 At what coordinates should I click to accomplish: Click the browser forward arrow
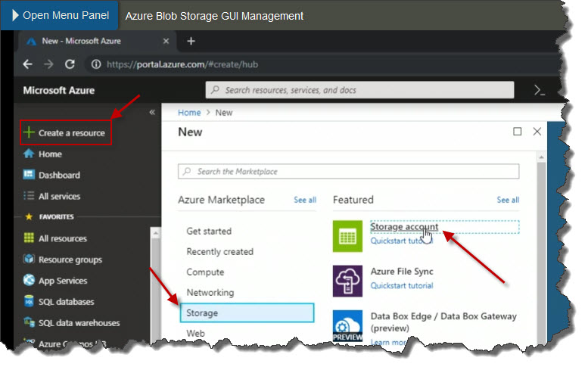coord(48,64)
